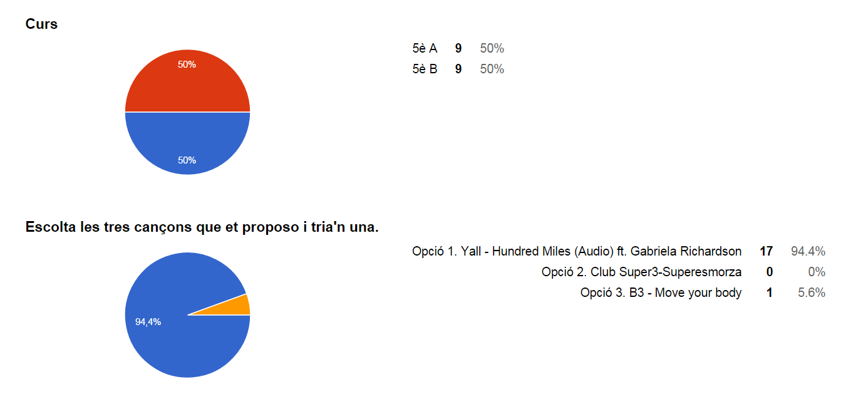Select Opció 3 B3 Move your body entry
868x404 pixels.
[x=661, y=293]
